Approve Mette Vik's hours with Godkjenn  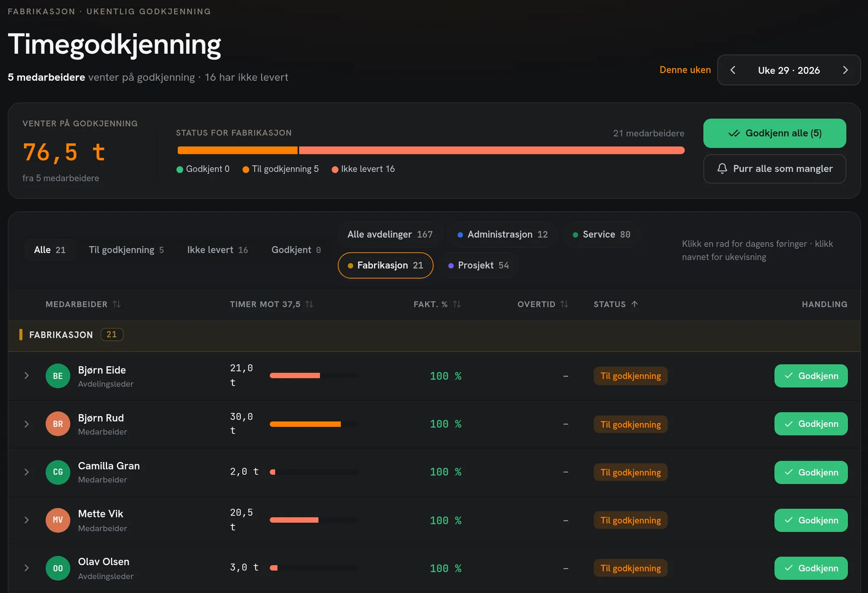point(811,520)
